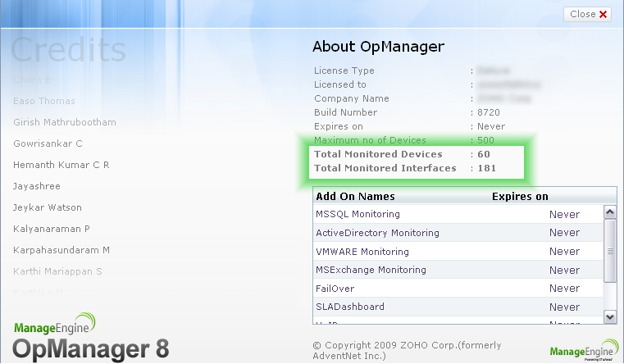The height and width of the screenshot is (364, 624).
Task: Click the Total Monitored Interfaces value 181
Action: (487, 168)
